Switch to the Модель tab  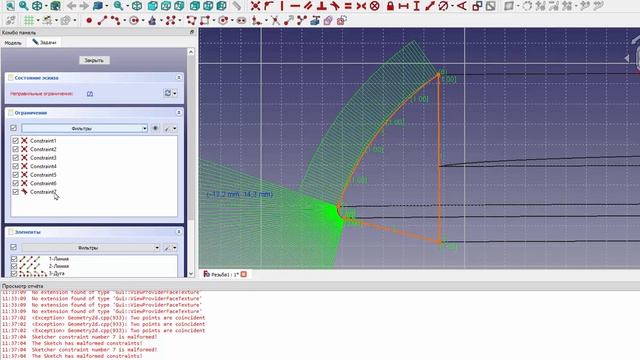coord(13,42)
